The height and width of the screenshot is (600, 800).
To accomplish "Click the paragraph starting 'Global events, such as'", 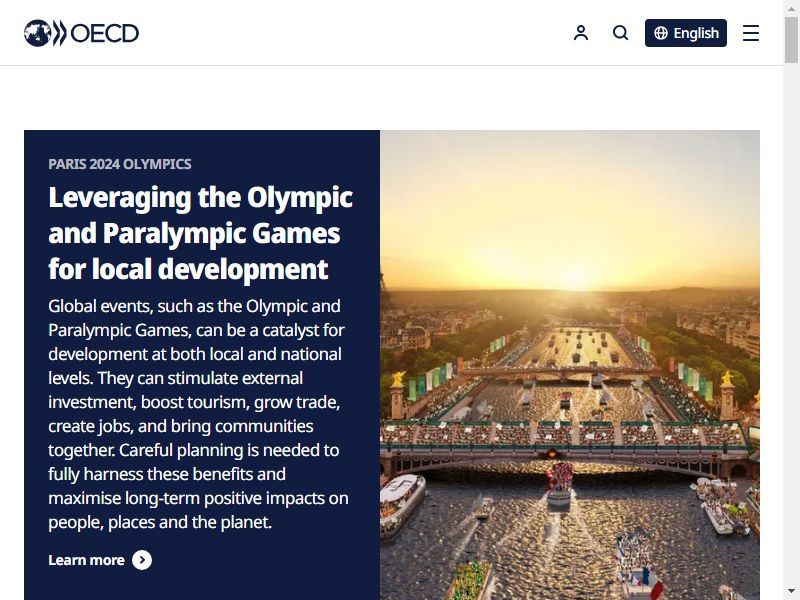I will point(198,414).
